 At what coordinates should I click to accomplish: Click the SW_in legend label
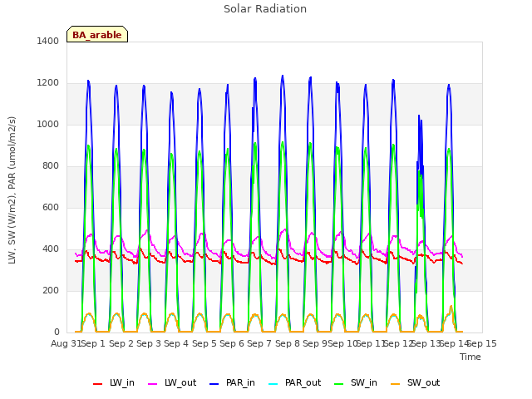click(364, 383)
